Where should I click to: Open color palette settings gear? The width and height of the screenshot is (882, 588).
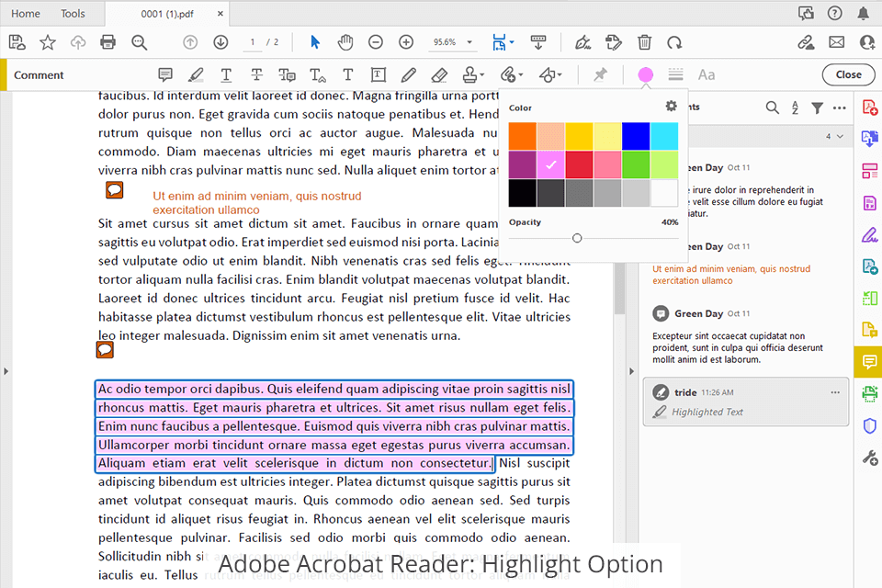point(671,107)
